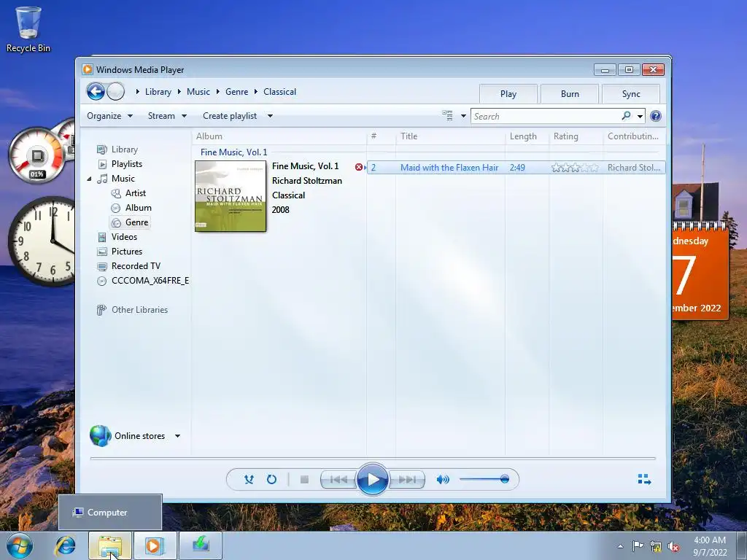Launch Internet Explorer from the taskbar
Image resolution: width=747 pixels, height=560 pixels.
(x=65, y=545)
